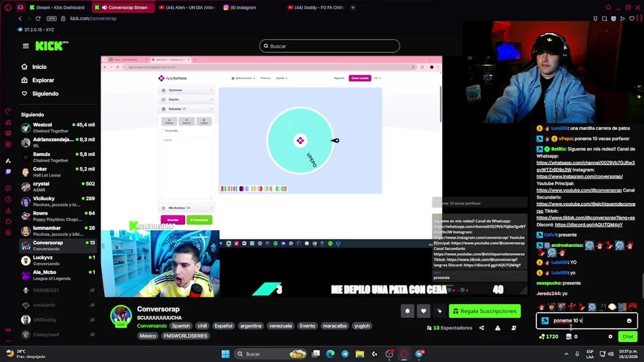
Task: Select the Spanish tag
Action: pos(181,326)
